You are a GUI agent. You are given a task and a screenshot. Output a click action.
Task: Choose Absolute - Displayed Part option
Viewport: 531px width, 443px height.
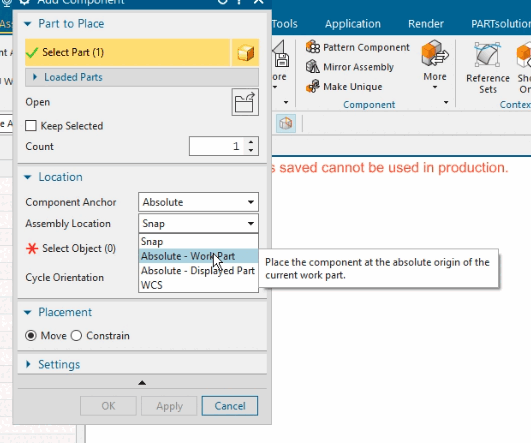click(x=198, y=271)
